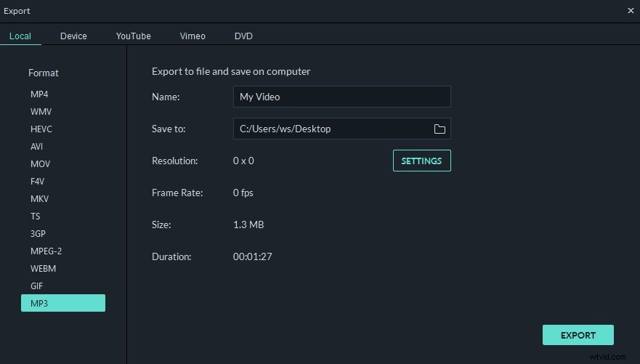
Task: Click the 'Export to file and save on computer' heading
Action: pos(231,71)
